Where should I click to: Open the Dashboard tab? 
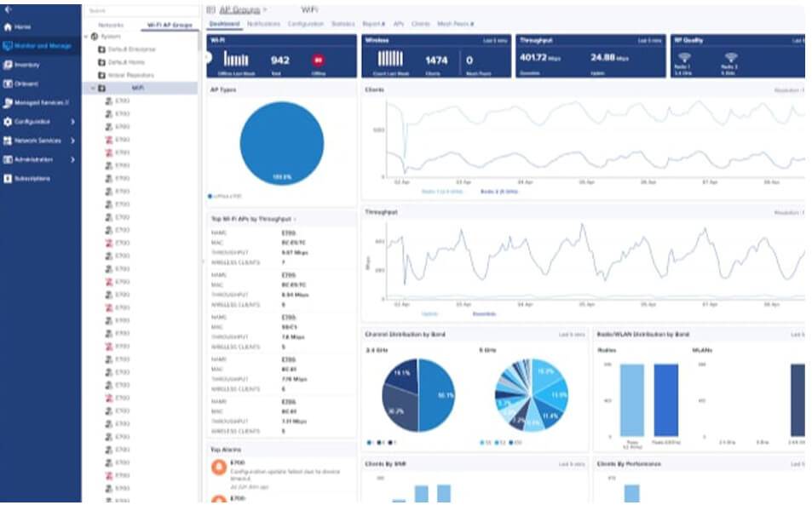click(225, 24)
